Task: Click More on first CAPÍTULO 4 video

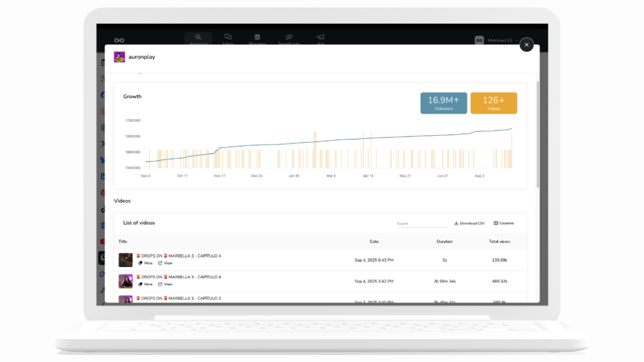Action: [x=145, y=263]
